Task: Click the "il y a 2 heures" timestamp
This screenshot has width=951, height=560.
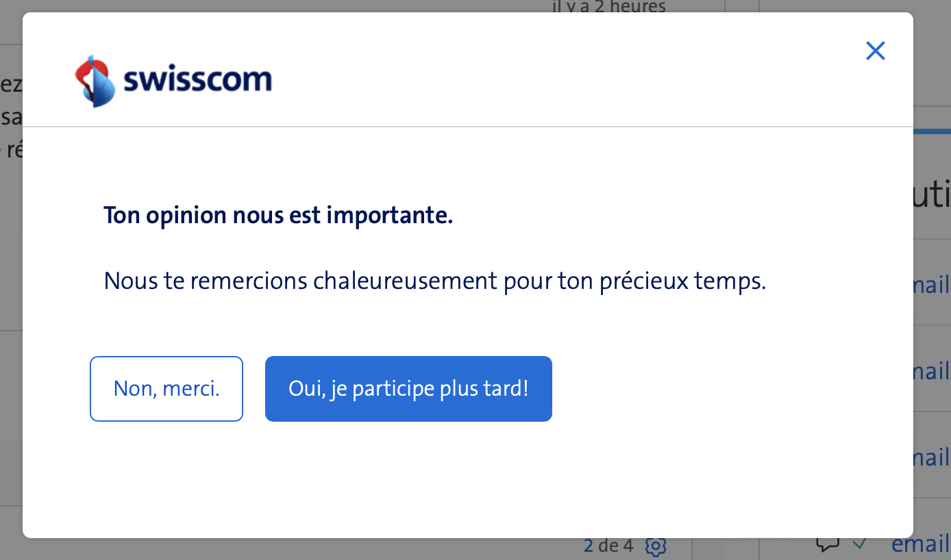Action: pyautogui.click(x=608, y=6)
